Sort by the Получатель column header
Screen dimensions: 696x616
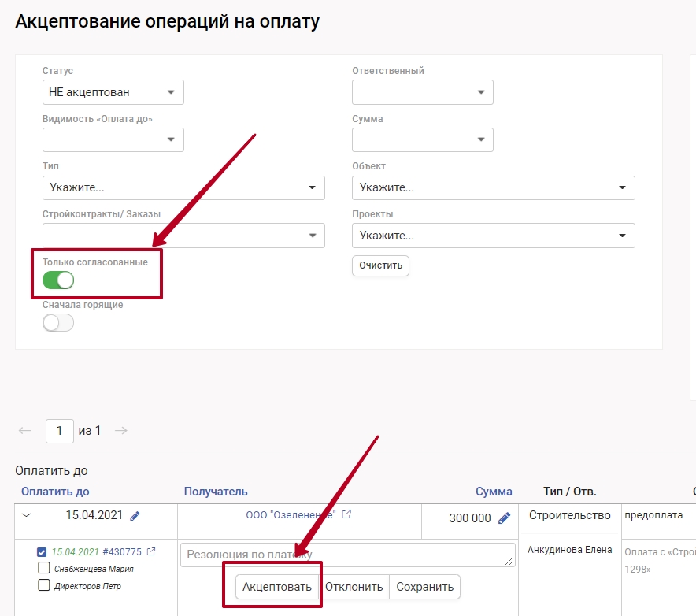[x=216, y=492]
